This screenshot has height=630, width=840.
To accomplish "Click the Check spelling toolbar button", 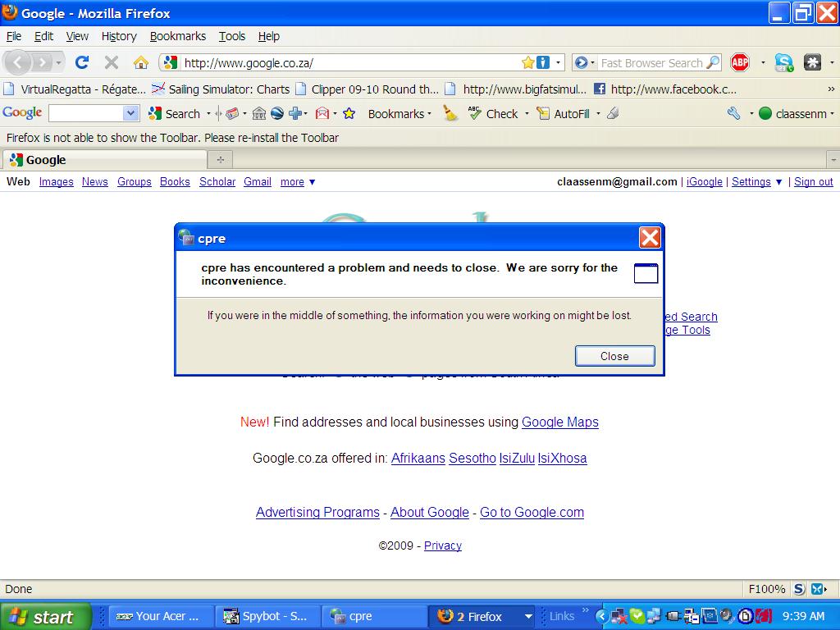I will point(493,114).
